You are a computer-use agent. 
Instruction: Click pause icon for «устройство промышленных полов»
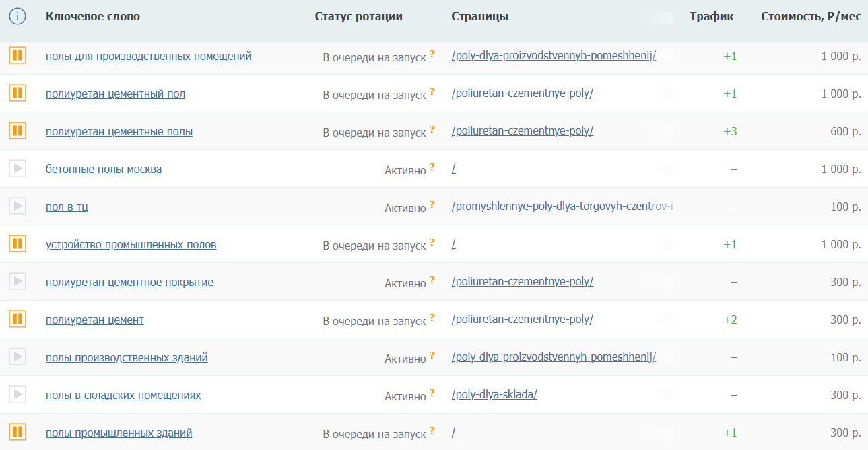[x=18, y=243]
